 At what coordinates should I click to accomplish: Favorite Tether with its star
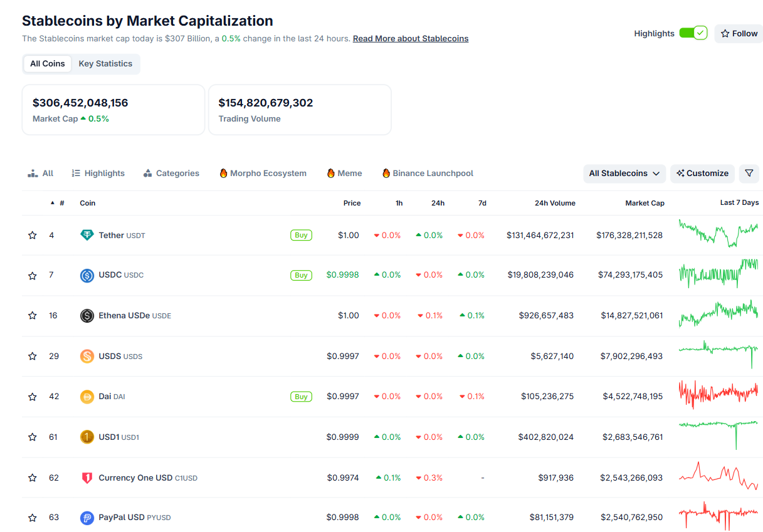pyautogui.click(x=33, y=236)
